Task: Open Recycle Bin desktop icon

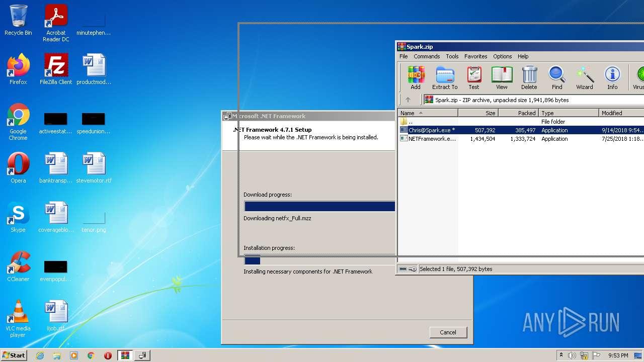Action: click(18, 20)
